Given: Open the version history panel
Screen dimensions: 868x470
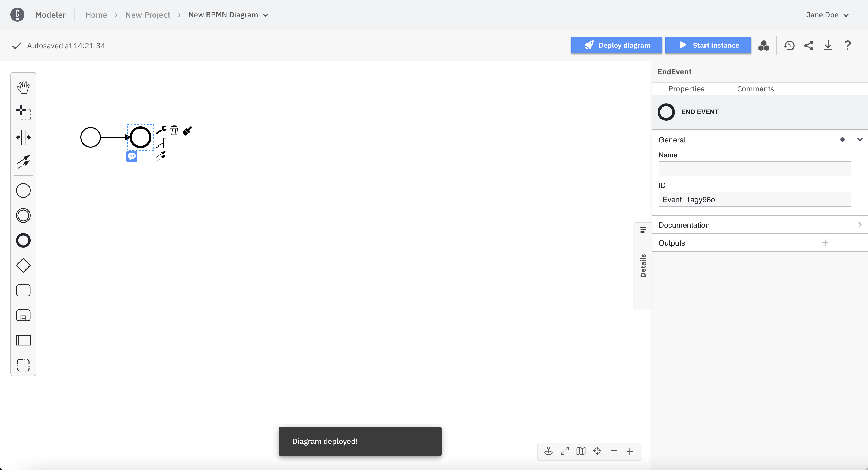Looking at the screenshot, I should pyautogui.click(x=789, y=46).
